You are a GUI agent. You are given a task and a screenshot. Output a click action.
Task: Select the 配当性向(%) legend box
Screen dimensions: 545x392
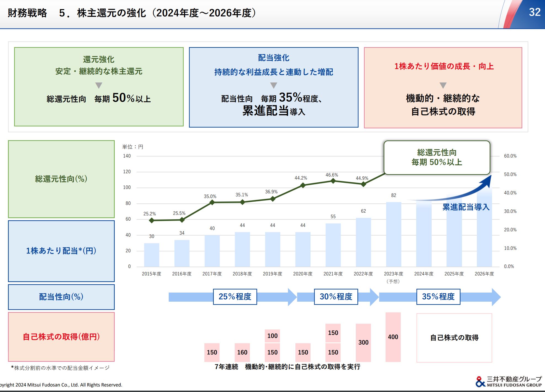coord(61,297)
